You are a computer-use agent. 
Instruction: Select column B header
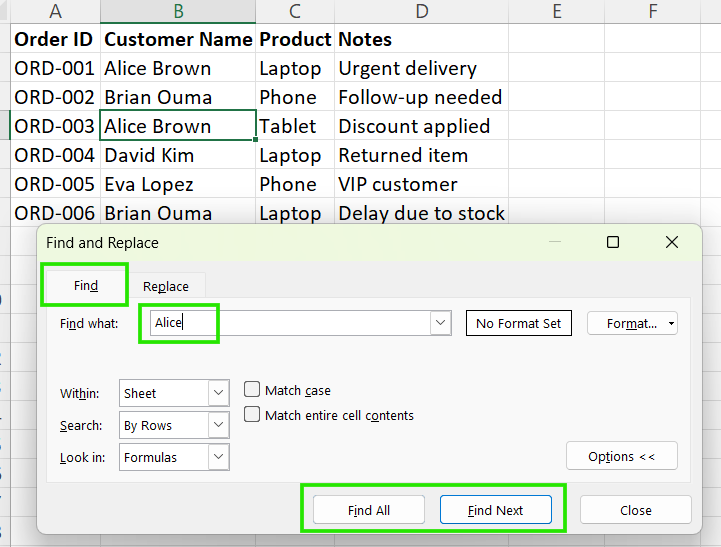(178, 11)
